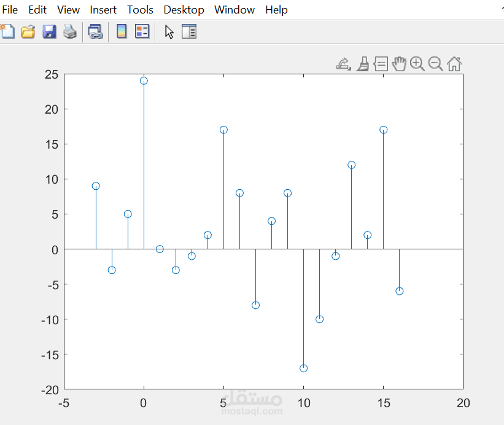This screenshot has width=504, height=425.
Task: Open the File menu
Action: 10,10
